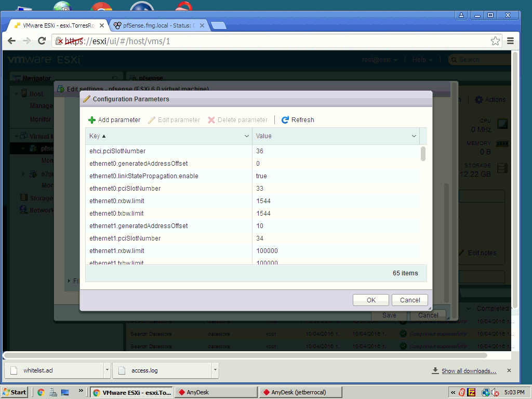Click the value 100000 for ethernet1.rxbw.limit
Image resolution: width=532 pixels, height=399 pixels.
click(x=267, y=251)
